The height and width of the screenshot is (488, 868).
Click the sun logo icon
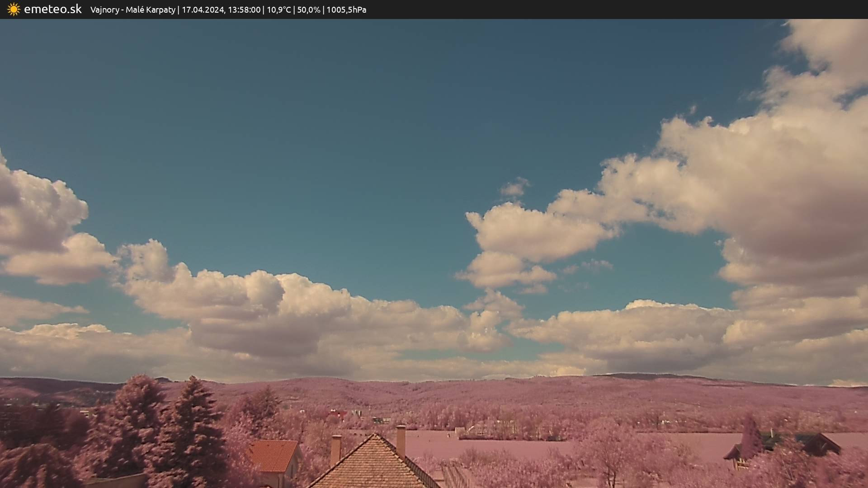[14, 9]
